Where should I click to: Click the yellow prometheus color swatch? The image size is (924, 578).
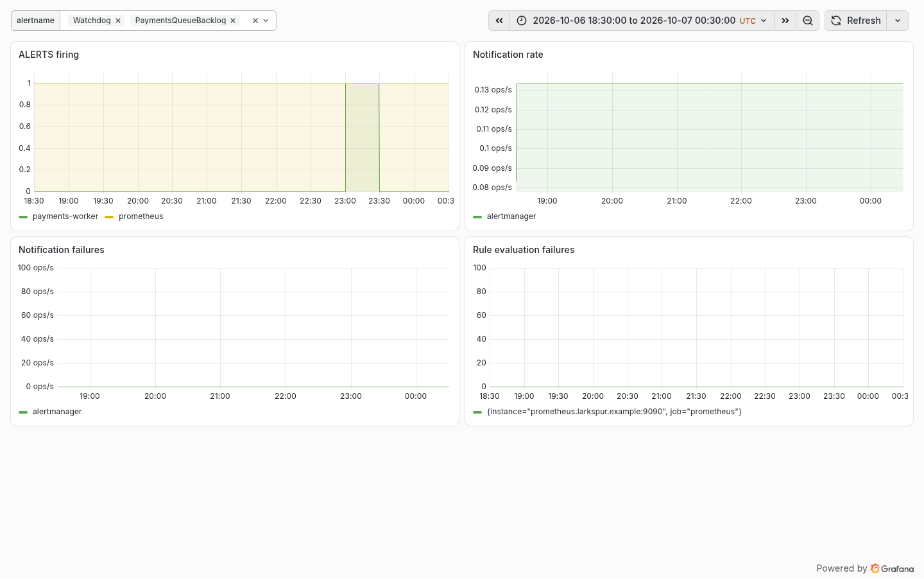pos(109,217)
